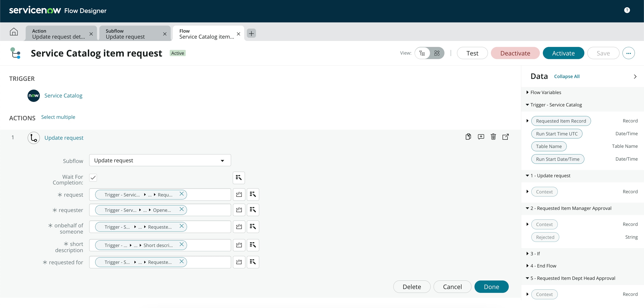This screenshot has height=308, width=644.
Task: Open subflow in new tab icon
Action: 505,137
